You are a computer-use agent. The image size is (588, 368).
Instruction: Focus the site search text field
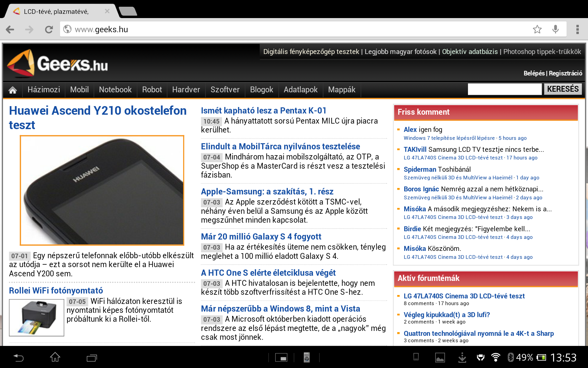(x=504, y=89)
